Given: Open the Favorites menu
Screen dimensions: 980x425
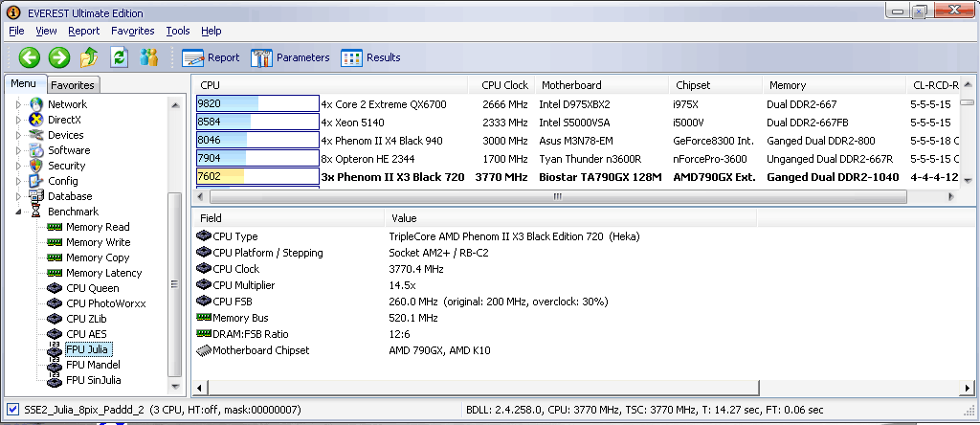Looking at the screenshot, I should pyautogui.click(x=132, y=31).
